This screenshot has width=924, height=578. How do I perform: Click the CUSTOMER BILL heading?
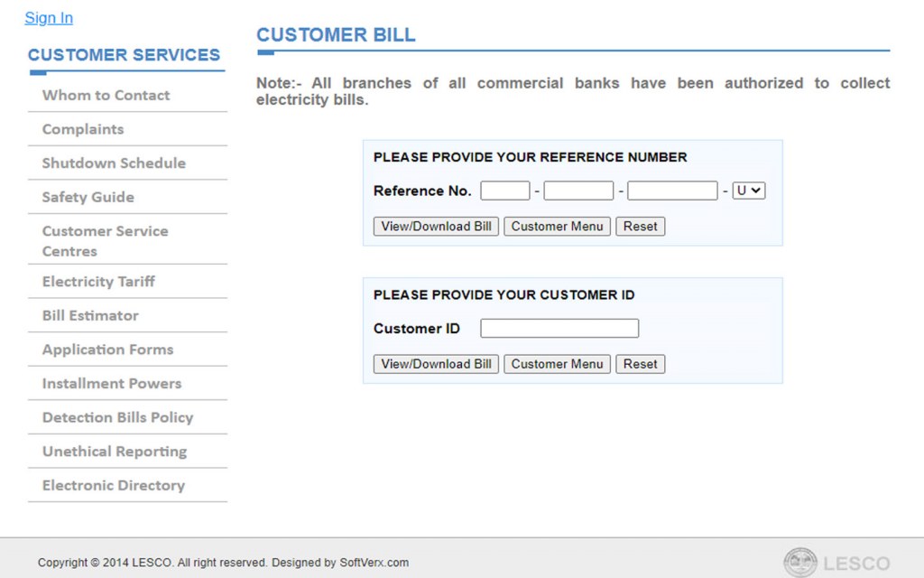click(336, 35)
